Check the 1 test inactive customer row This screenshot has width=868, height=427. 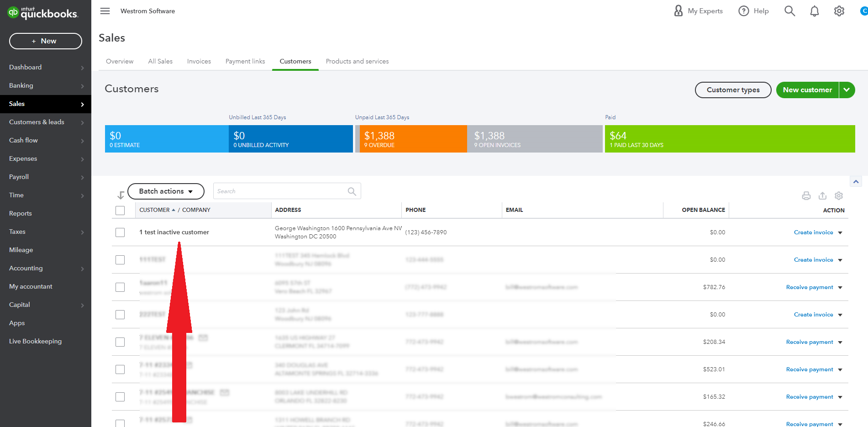pyautogui.click(x=120, y=232)
